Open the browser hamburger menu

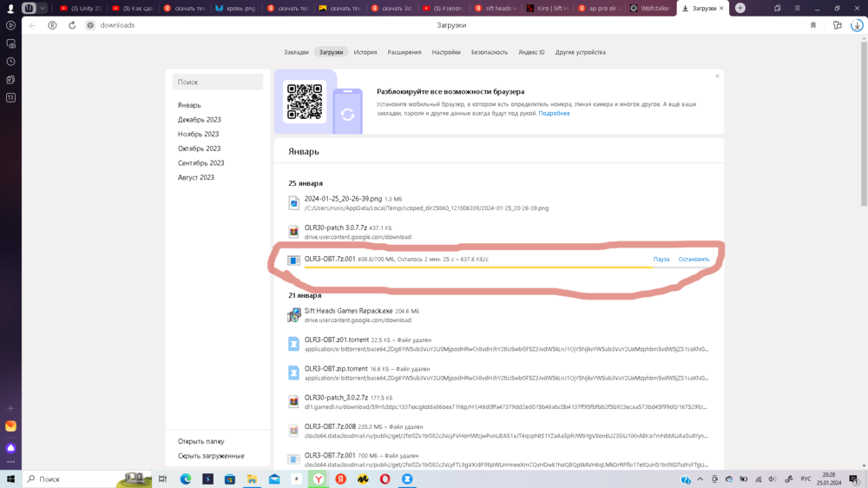click(797, 9)
